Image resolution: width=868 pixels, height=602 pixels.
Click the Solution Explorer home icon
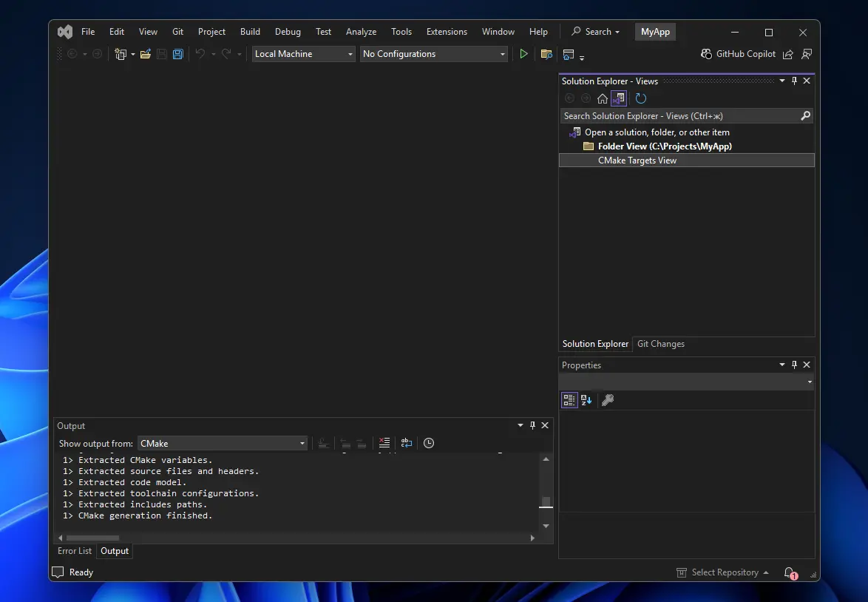point(602,98)
